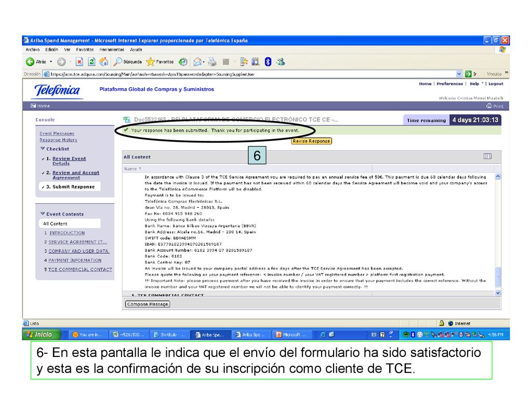Click the ES language indicator in the taskbar

pos(374,335)
